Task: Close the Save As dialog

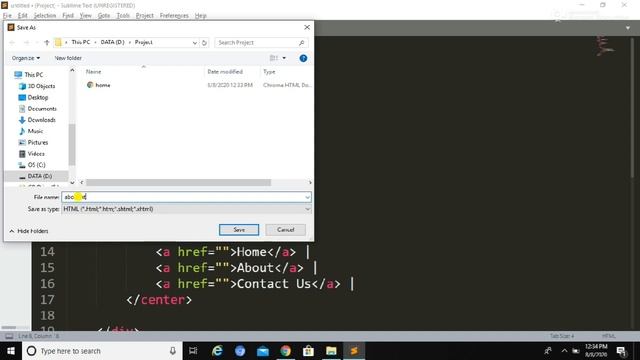Action: point(307,27)
